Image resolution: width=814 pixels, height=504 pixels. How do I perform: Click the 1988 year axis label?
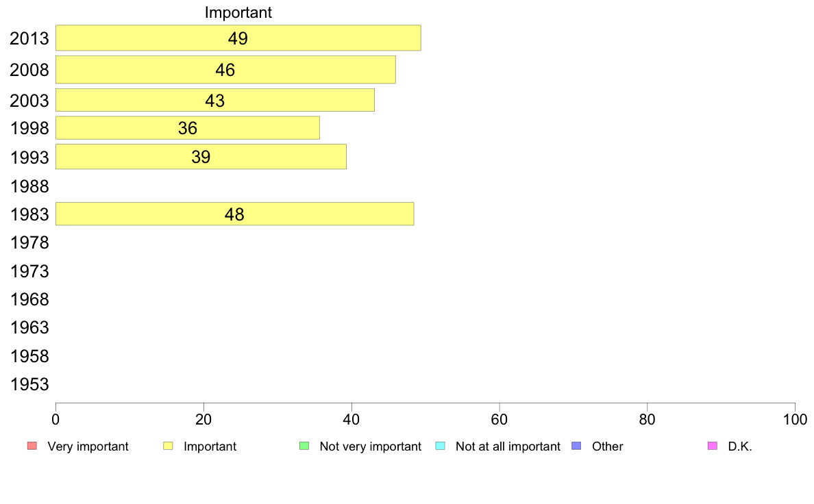point(29,186)
